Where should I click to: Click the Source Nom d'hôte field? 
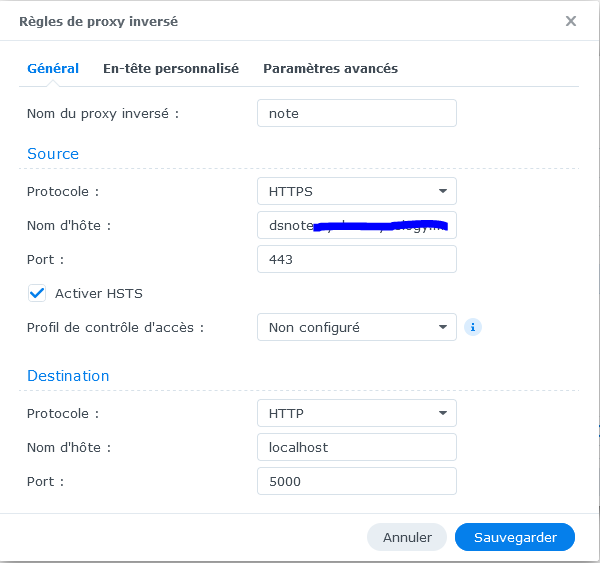point(356,225)
